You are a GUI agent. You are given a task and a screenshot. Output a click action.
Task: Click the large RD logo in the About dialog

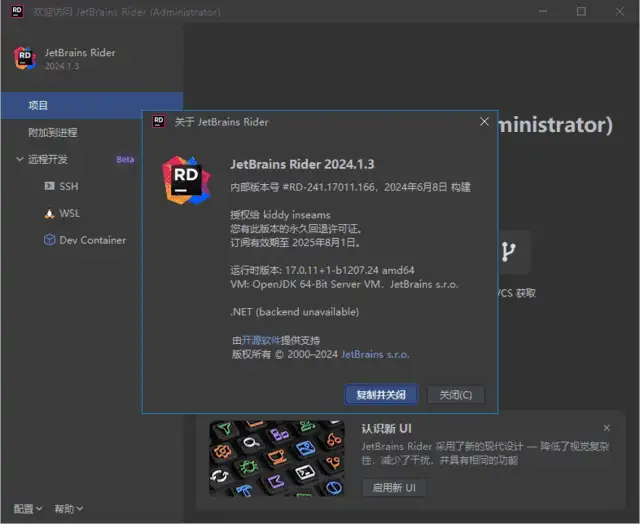[x=186, y=180]
